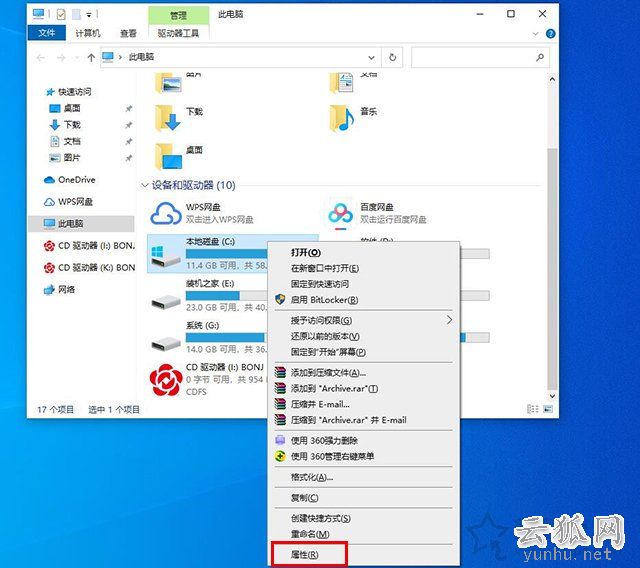Viewport: 640px width, 568px height.
Task: Choose 属性(R) in context menu
Action: [x=363, y=555]
